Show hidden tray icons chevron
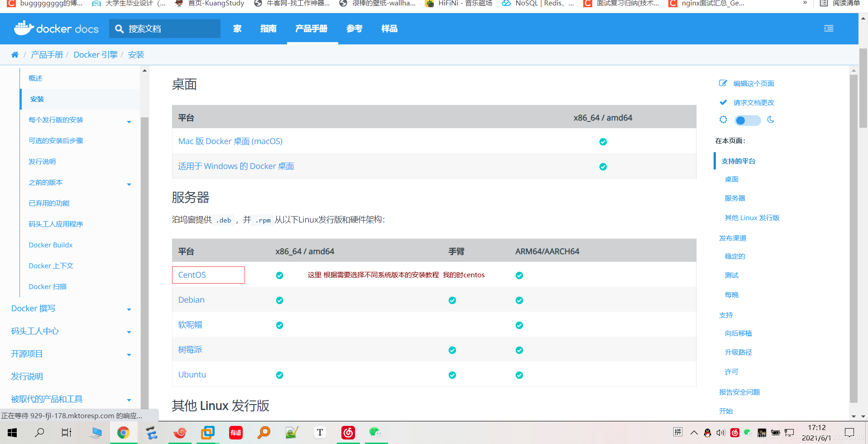Screen dimensions: 868x444 [x=694, y=433]
